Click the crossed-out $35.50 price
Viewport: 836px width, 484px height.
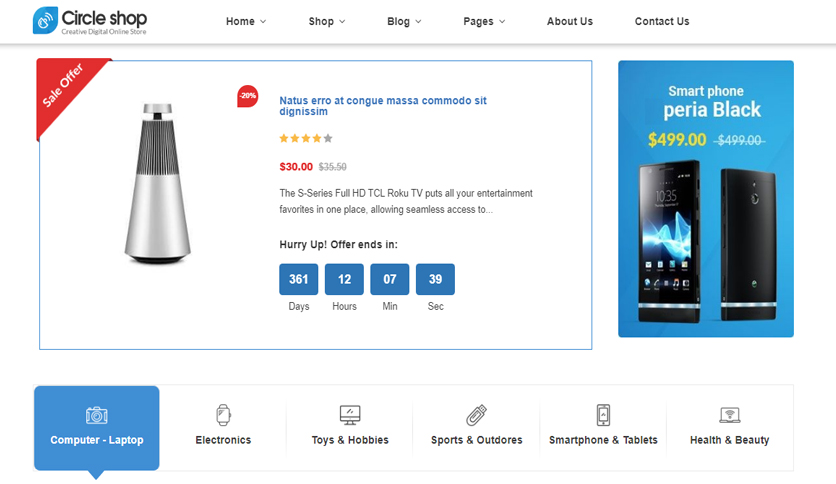click(x=332, y=167)
